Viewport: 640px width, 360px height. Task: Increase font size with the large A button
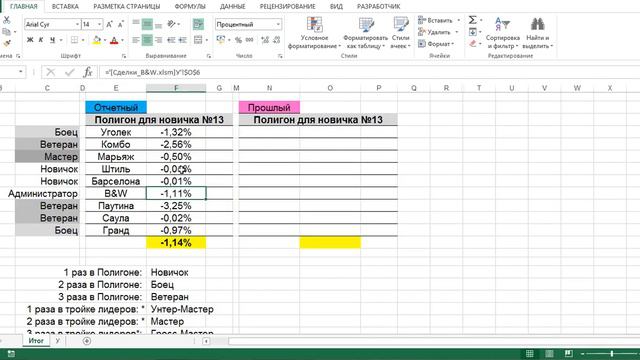coord(109,24)
